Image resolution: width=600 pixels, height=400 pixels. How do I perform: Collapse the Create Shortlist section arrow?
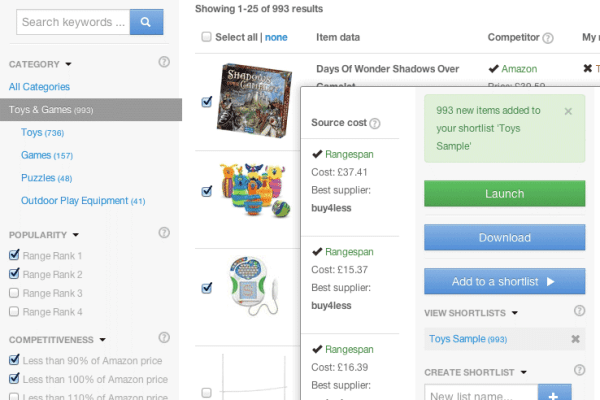524,372
